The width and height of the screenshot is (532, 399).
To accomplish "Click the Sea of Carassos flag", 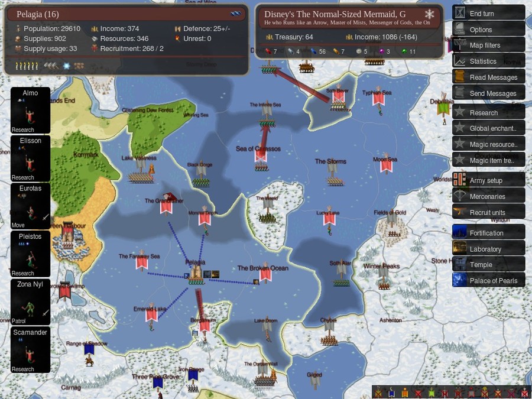I will [x=261, y=157].
